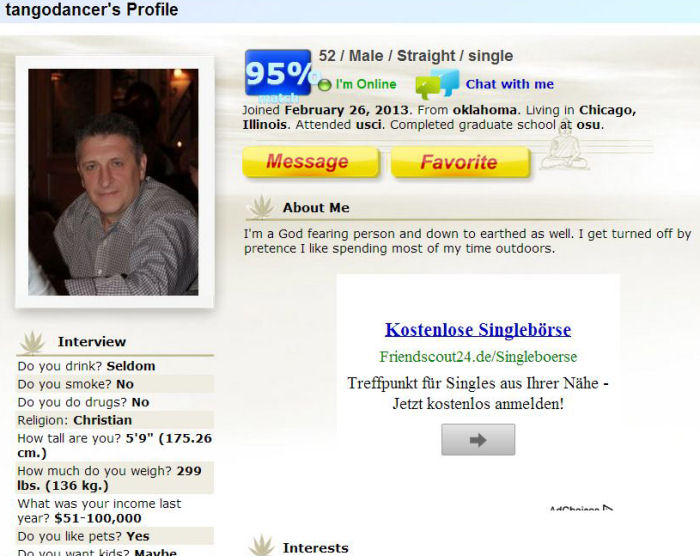Image resolution: width=700 pixels, height=556 pixels.
Task: Click the Interview section heading
Action: coord(92,342)
